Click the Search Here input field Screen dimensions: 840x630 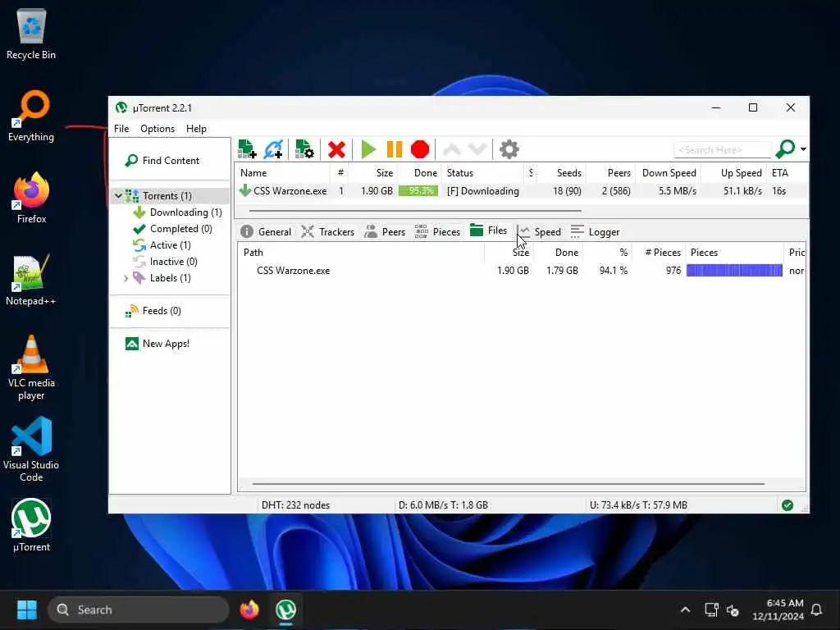point(722,150)
